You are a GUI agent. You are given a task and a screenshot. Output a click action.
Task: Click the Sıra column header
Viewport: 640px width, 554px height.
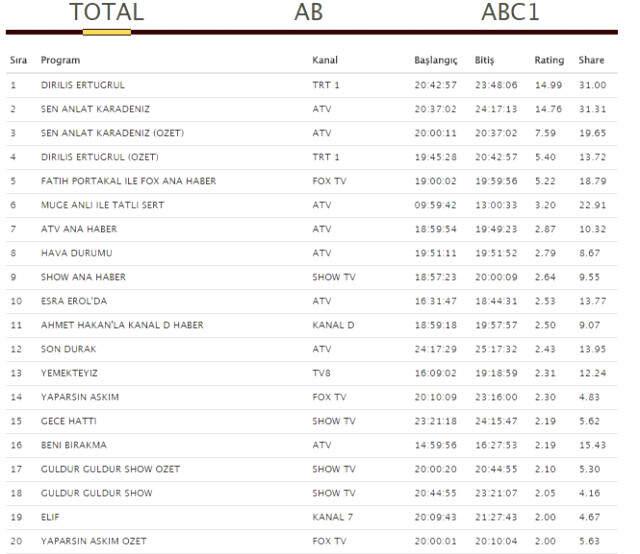[x=18, y=60]
